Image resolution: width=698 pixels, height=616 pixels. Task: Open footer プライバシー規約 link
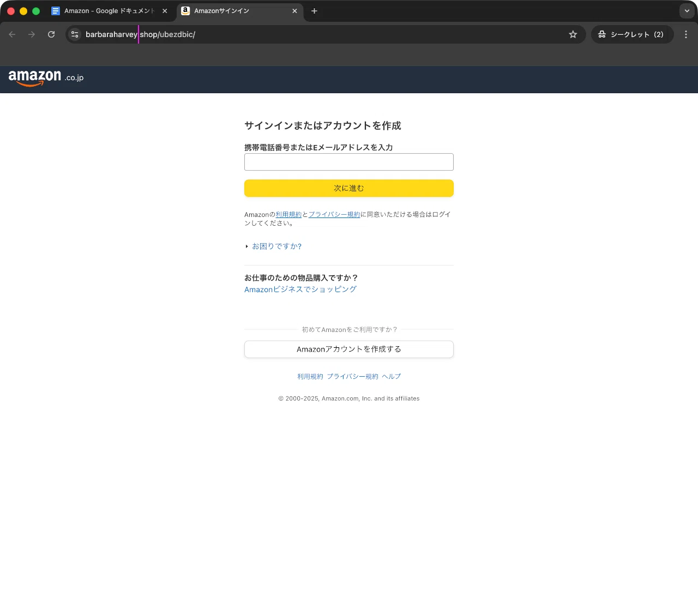click(353, 377)
